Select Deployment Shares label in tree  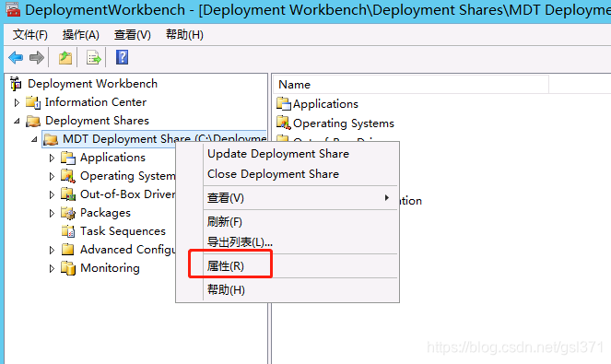(x=97, y=121)
